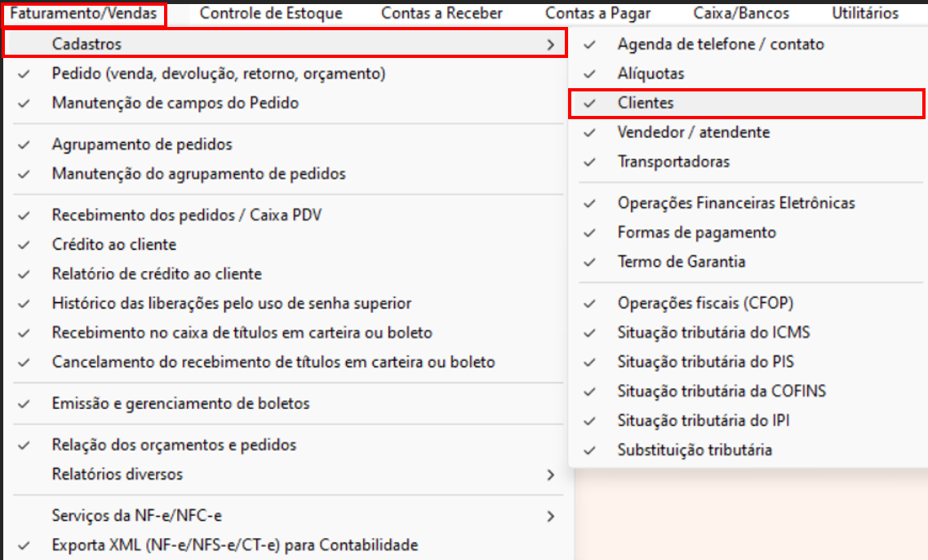
Task: Open the Utilitários menu
Action: [x=865, y=13]
